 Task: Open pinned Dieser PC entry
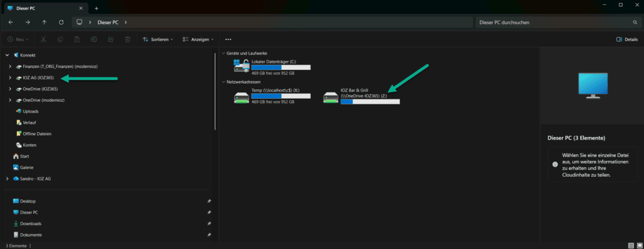point(25,213)
